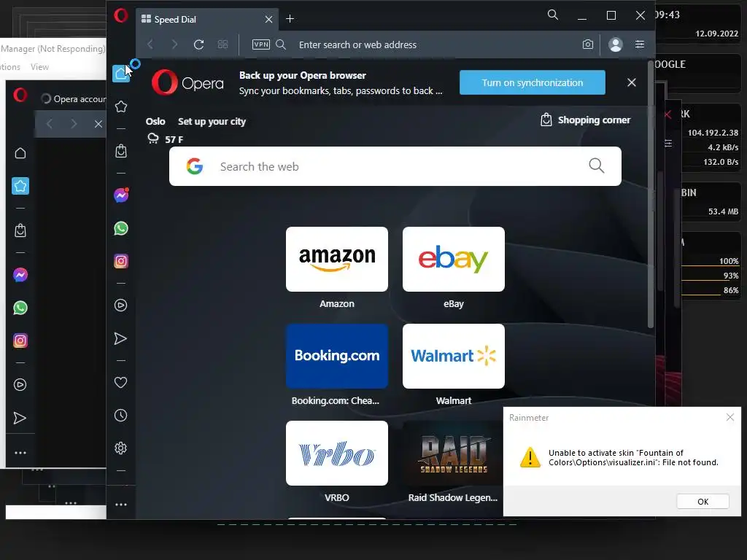This screenshot has width=747, height=560.
Task: Open Player icon in front Opera sidebar
Action: tap(121, 306)
